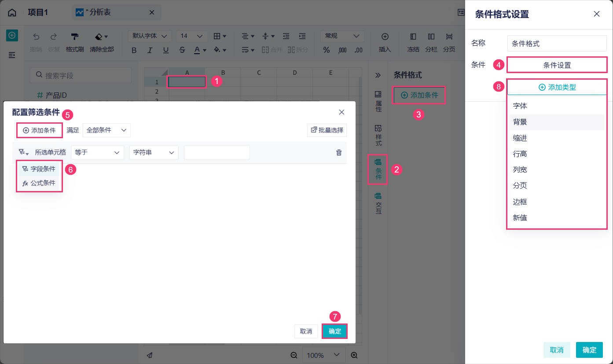
Task: Click the collapse list icon in left sidebar
Action: tap(12, 55)
